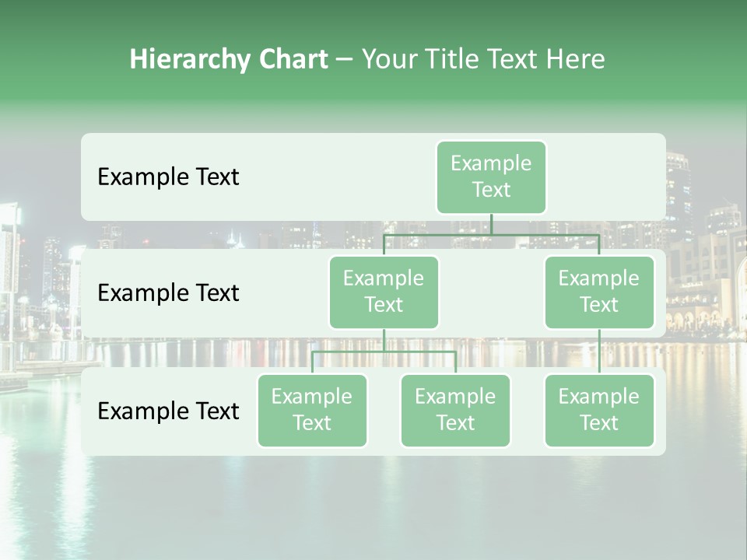The height and width of the screenshot is (560, 747).
Task: Click the vertical connector above the bottom-right box
Action: [x=599, y=352]
